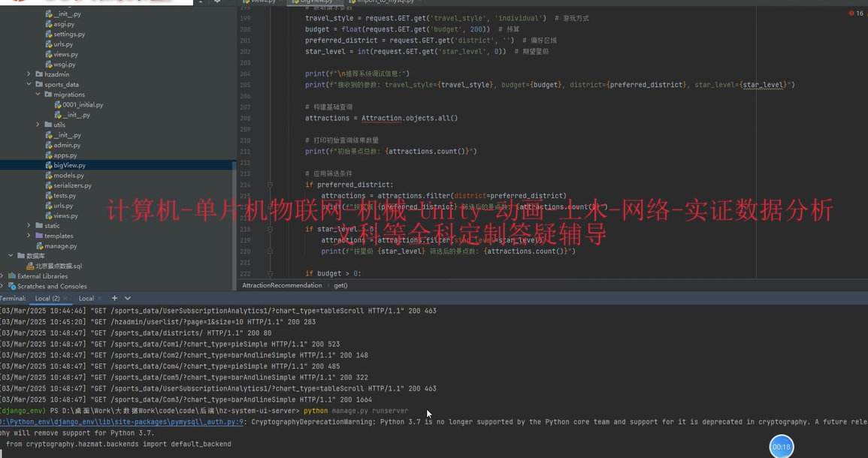This screenshot has height=458, width=868.
Task: Expand the External Libraries node arrow
Action: (2, 276)
